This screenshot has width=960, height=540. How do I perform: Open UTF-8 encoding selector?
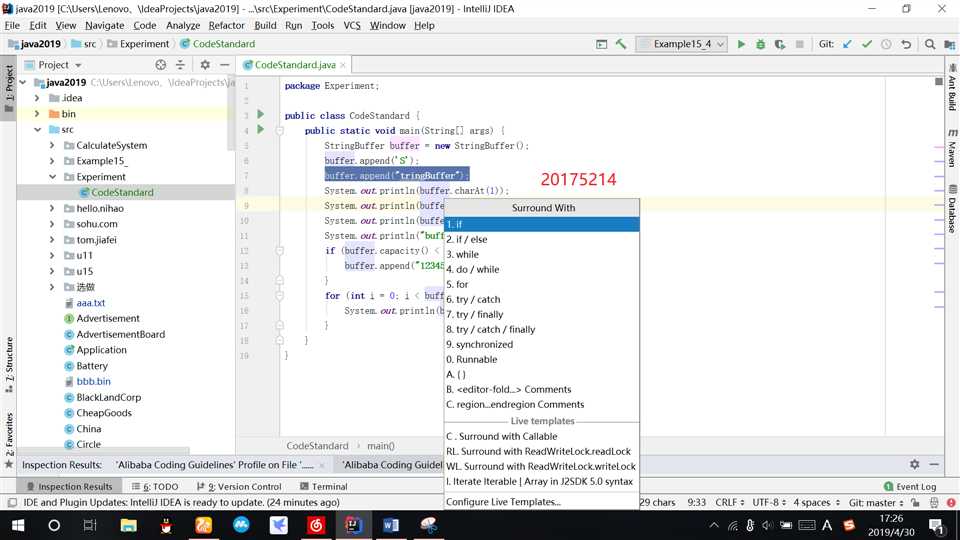point(769,503)
